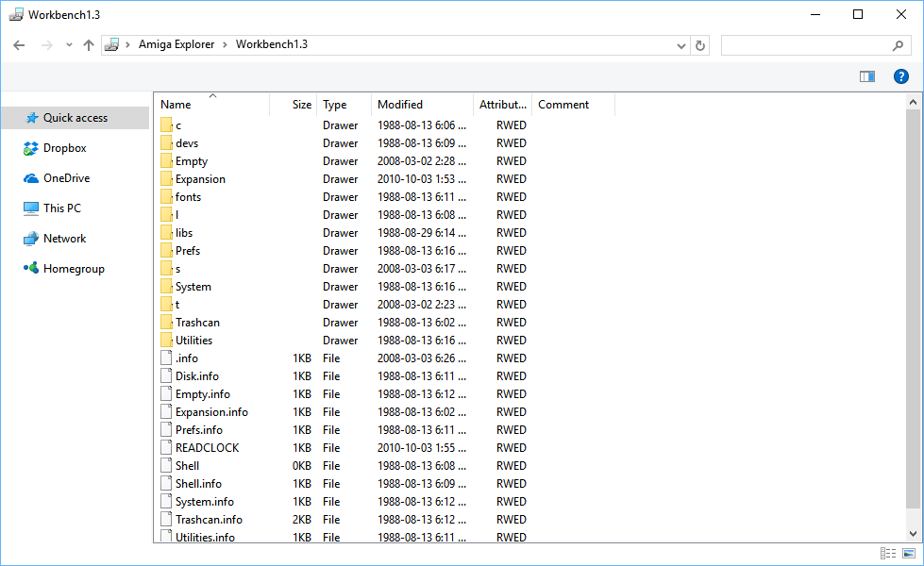Select Workbench1.3 in the address breadcrumb
Screen dimensions: 924x566
click(272, 44)
